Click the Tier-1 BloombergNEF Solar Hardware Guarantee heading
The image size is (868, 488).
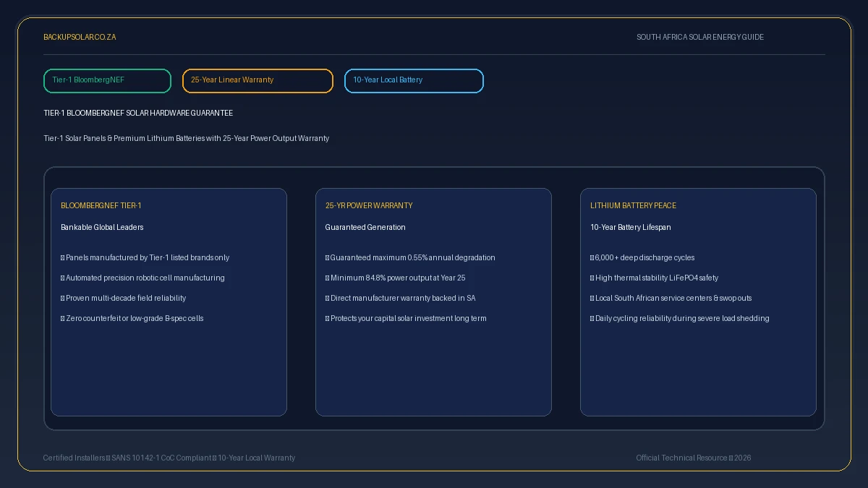[138, 114]
